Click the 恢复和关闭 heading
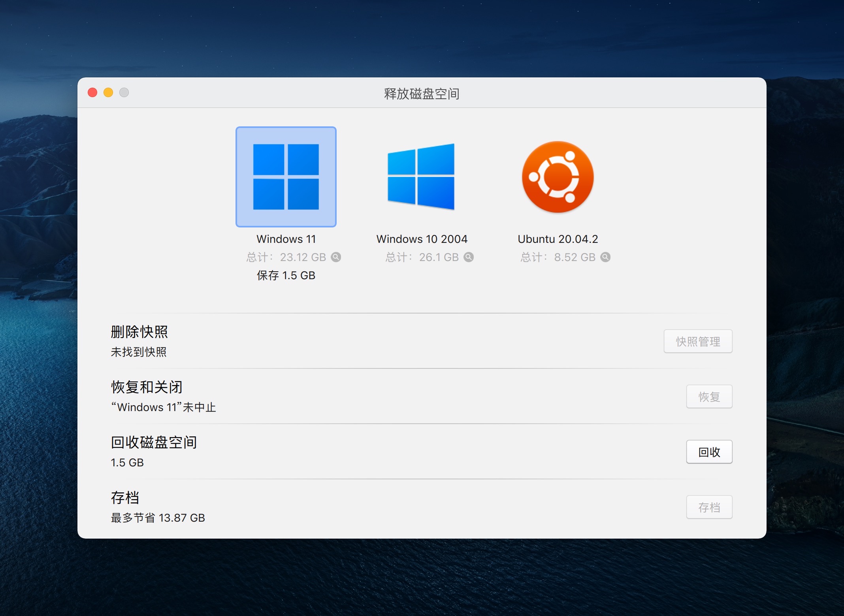 pos(147,387)
